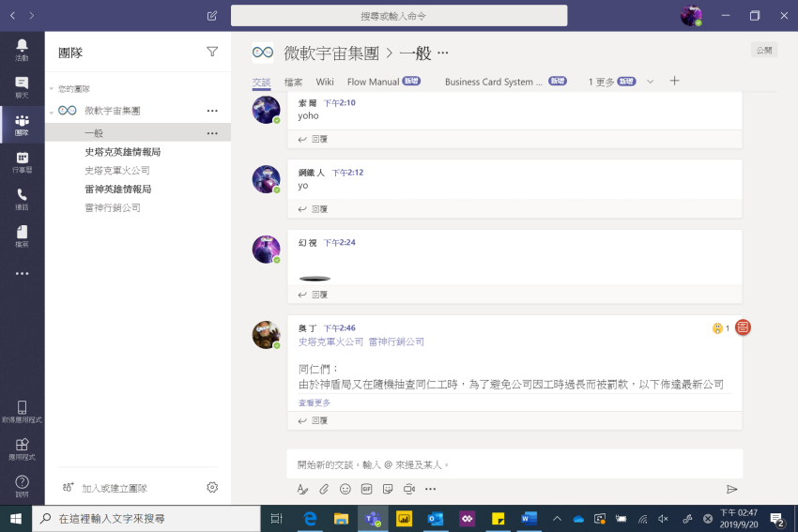
Task: Open the Files section in sidebar
Action: 22,236
